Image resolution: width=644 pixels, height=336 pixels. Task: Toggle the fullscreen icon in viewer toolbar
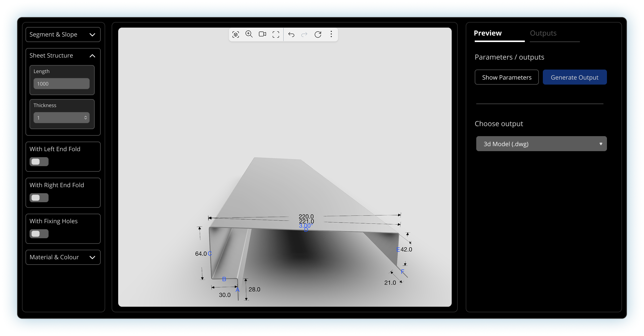tap(276, 34)
